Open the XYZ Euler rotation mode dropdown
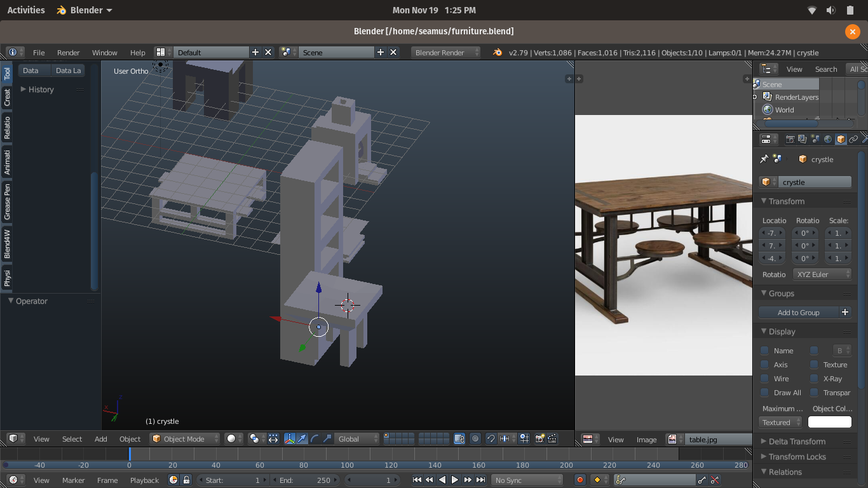The width and height of the screenshot is (868, 488). 822,274
